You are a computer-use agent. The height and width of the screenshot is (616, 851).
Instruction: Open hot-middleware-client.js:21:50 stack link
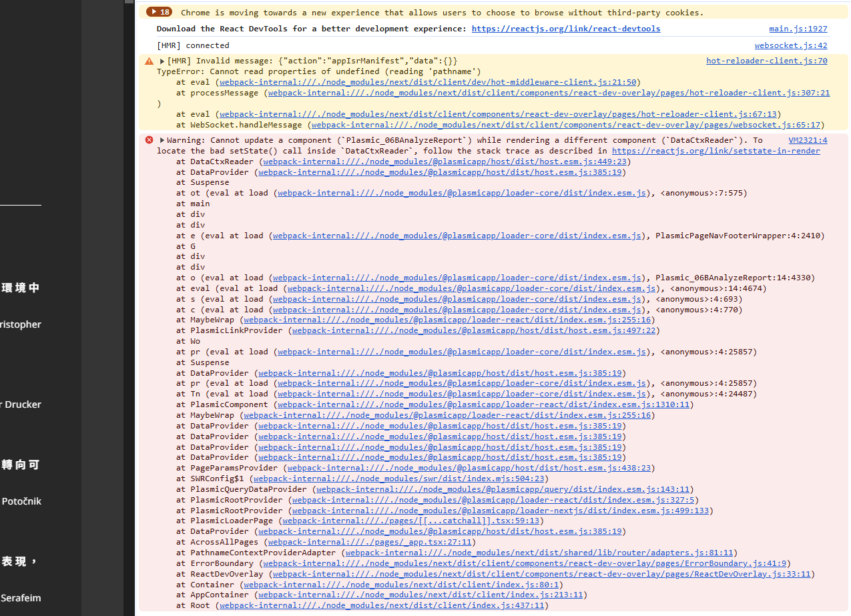(427, 82)
